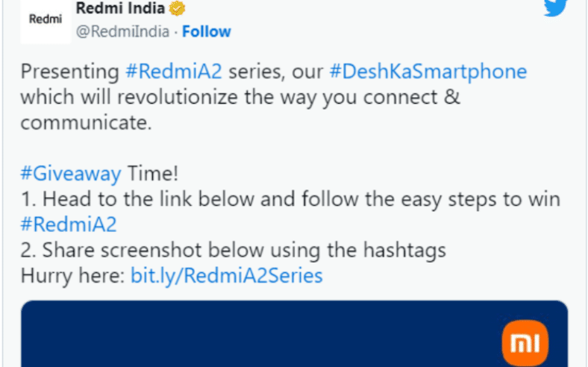Click the Redmi profile avatar
588x367 pixels.
click(x=41, y=19)
